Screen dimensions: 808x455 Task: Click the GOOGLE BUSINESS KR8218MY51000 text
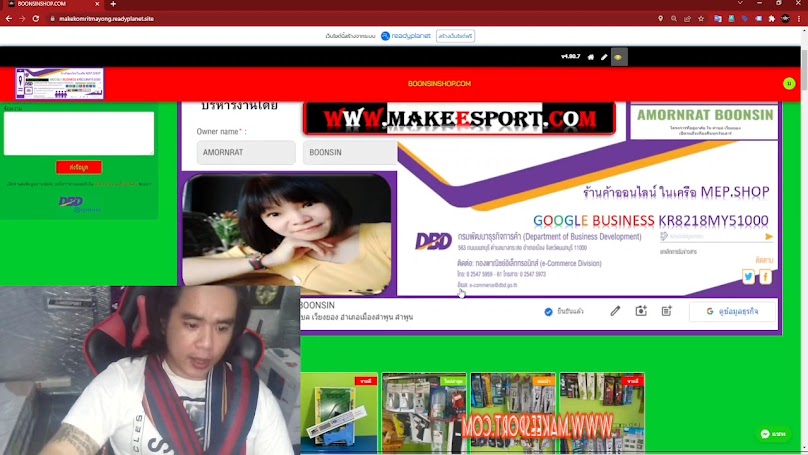[x=650, y=221]
